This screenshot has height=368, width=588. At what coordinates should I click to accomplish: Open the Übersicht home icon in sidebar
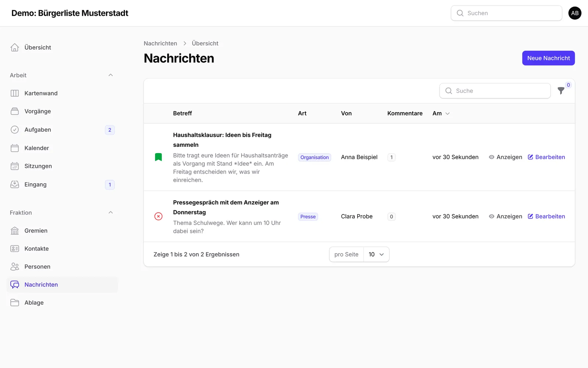click(x=15, y=47)
